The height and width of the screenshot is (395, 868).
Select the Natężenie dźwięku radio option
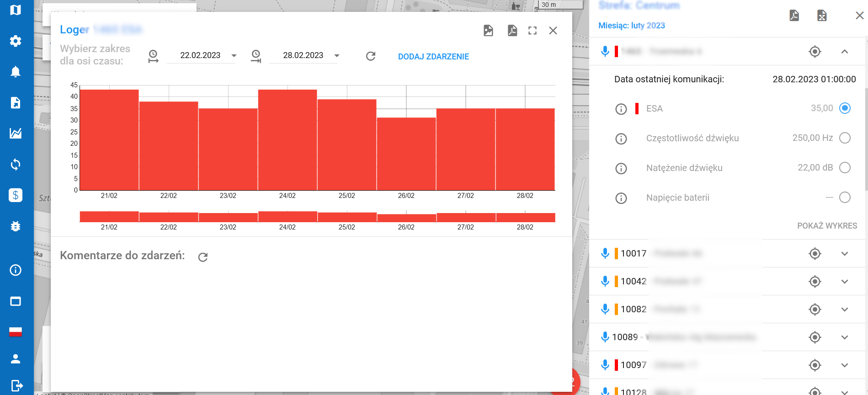point(845,168)
